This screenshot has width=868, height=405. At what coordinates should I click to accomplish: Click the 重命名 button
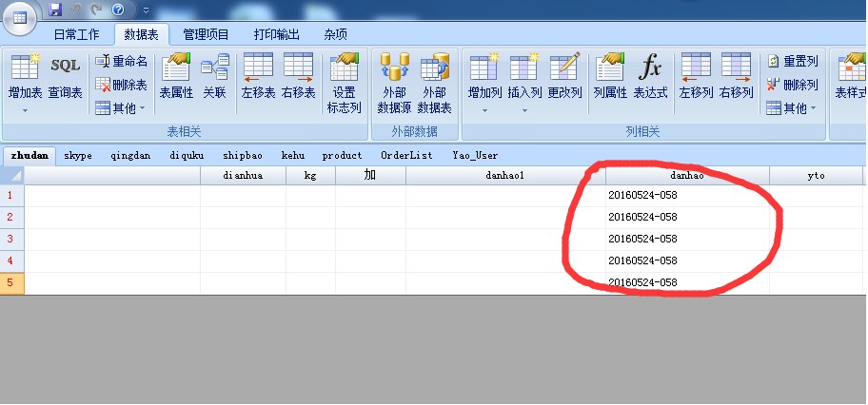[x=122, y=61]
